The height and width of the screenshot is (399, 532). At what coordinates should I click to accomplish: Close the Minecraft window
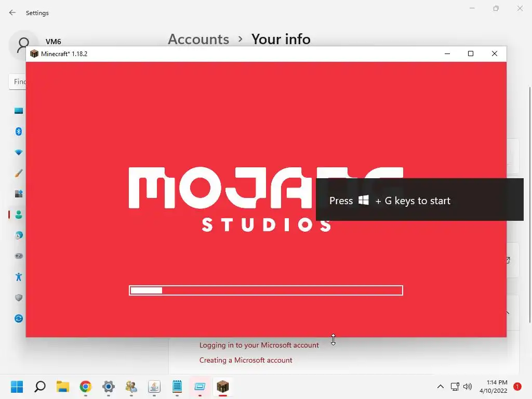(x=495, y=54)
